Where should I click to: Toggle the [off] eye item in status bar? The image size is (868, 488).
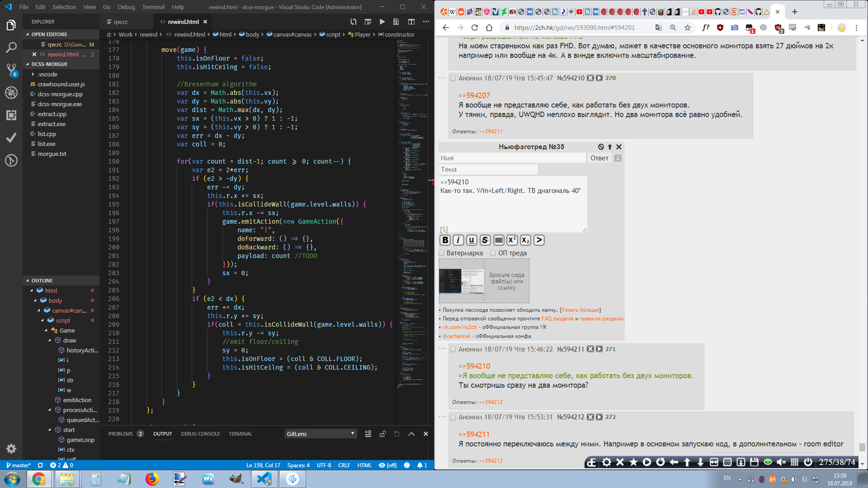[x=387, y=465]
